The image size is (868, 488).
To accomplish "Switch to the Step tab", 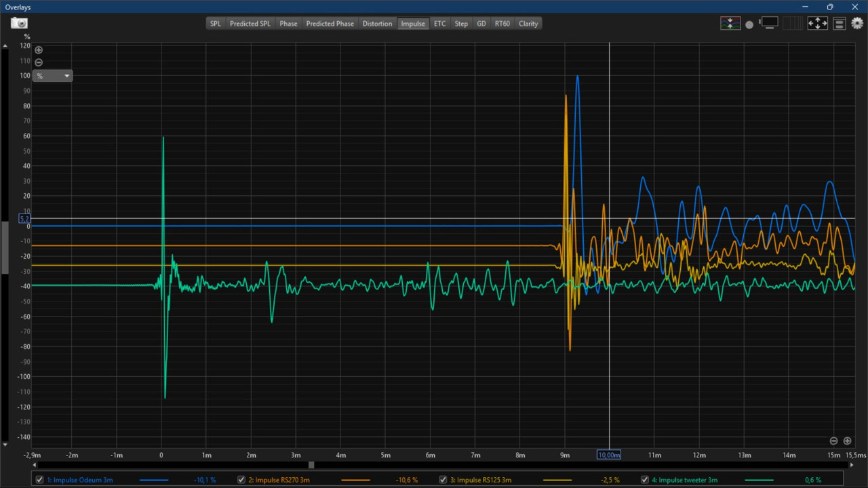I will [461, 23].
